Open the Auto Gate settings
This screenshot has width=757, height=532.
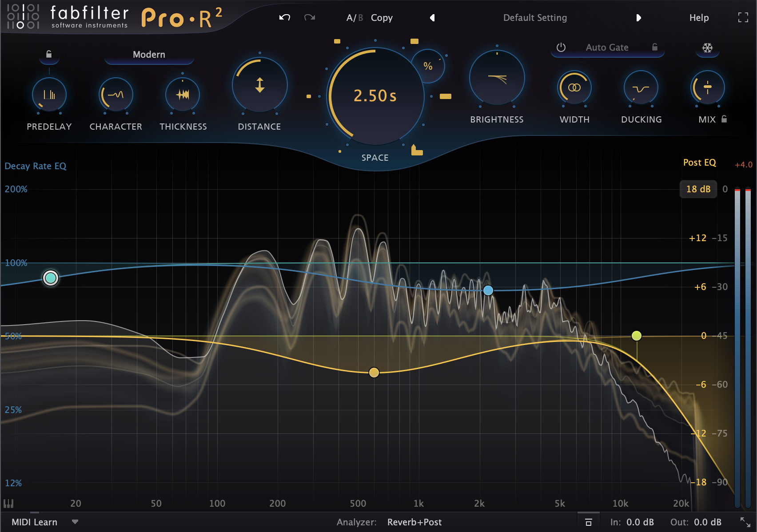[607, 48]
